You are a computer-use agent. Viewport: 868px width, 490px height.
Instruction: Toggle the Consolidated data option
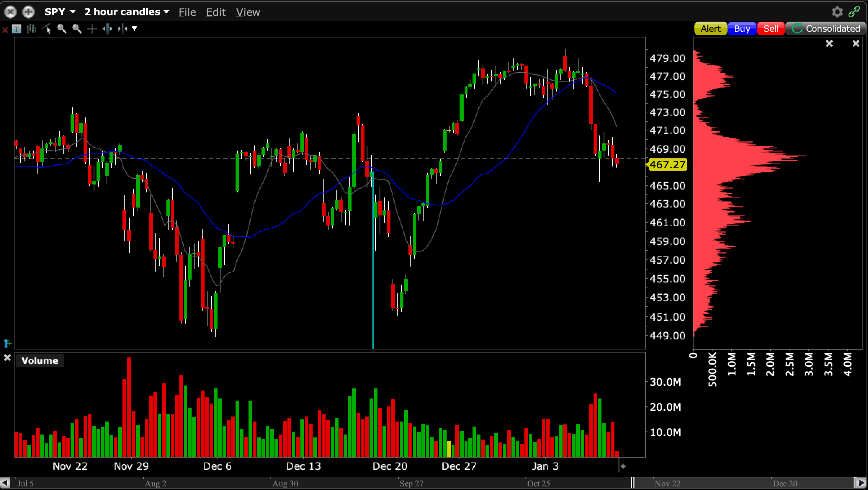(826, 28)
